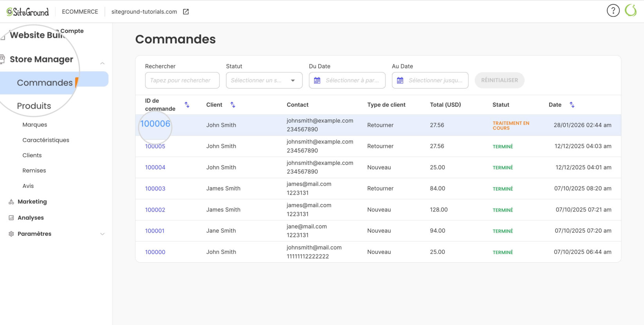
Task: Click the 128.00 total value
Action: click(x=439, y=209)
